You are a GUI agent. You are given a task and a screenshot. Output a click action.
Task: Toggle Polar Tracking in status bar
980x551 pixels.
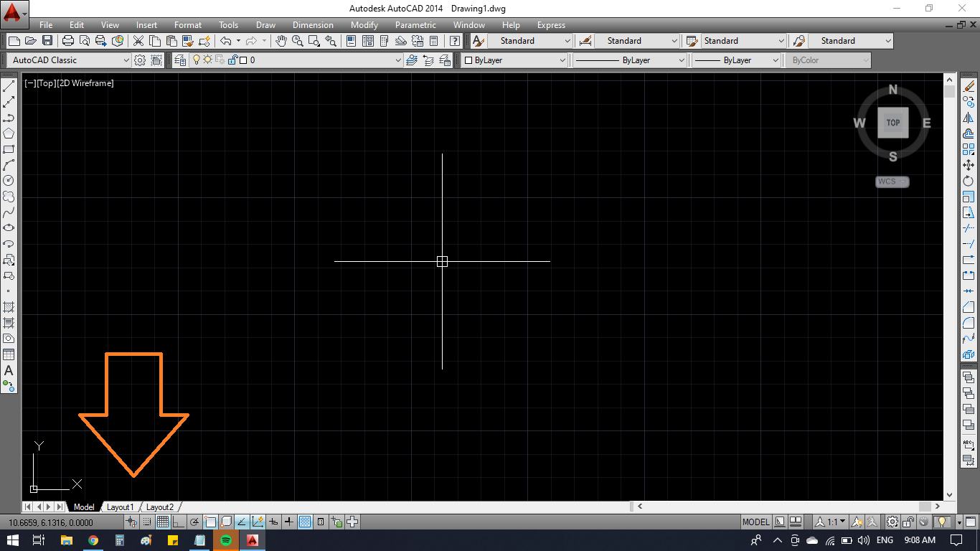coord(194,522)
